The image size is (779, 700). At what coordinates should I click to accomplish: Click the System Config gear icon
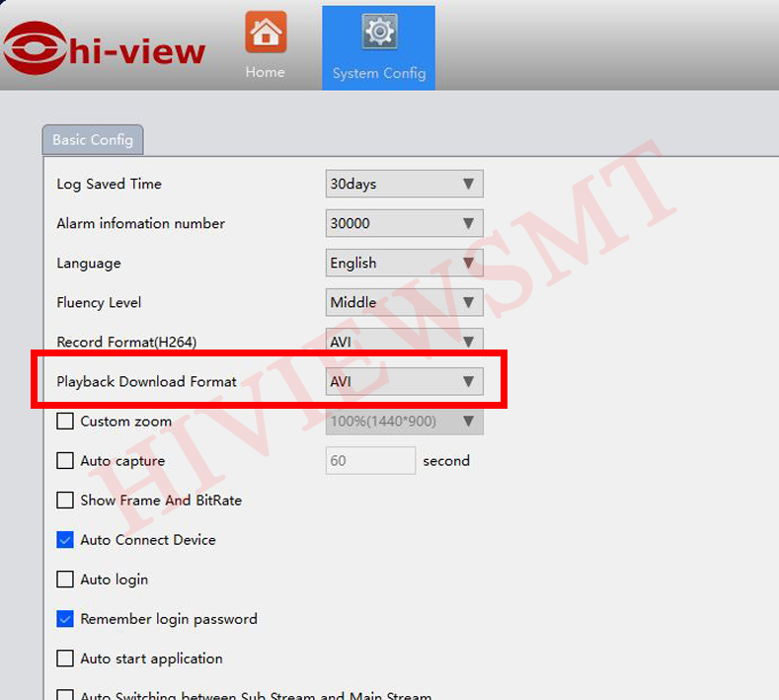coord(379,33)
